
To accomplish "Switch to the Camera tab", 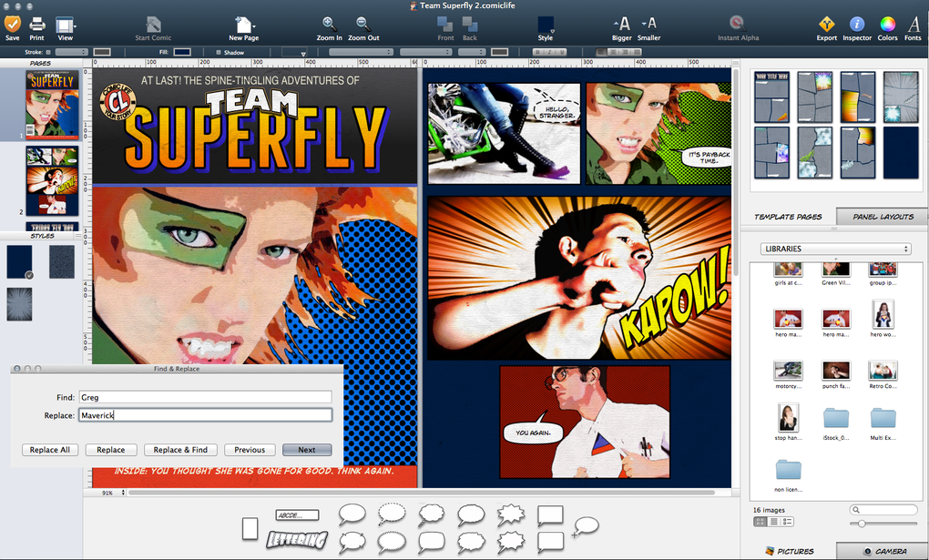I will coord(883,551).
